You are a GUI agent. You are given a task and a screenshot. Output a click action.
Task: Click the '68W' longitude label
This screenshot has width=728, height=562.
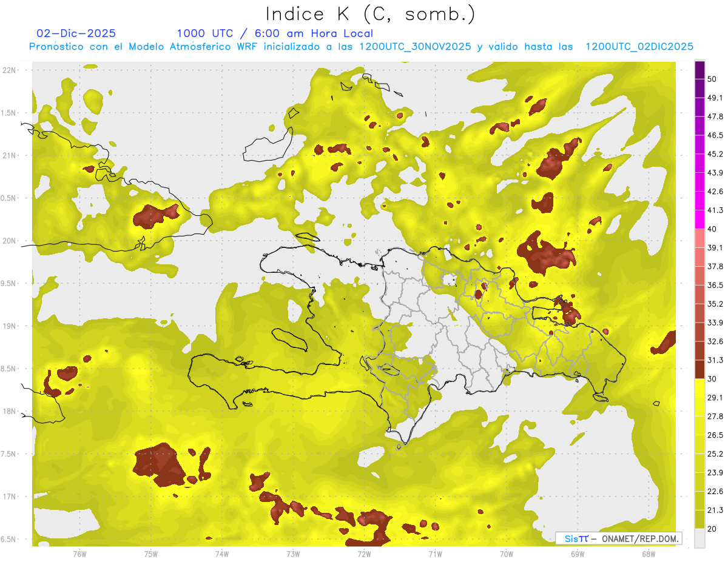point(649,554)
